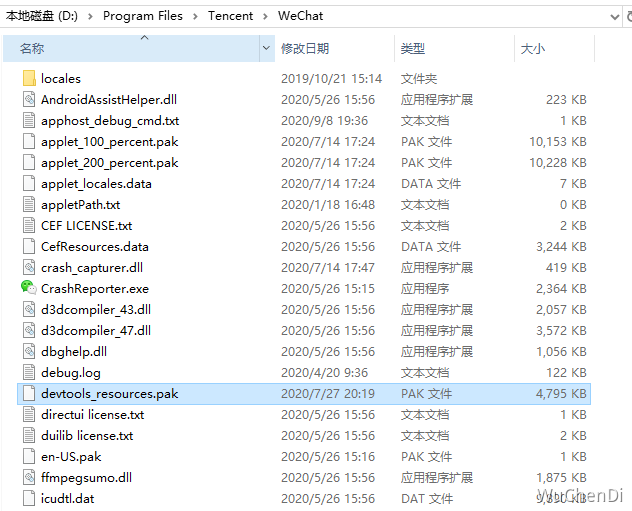Select the locales folder name

coord(61,79)
